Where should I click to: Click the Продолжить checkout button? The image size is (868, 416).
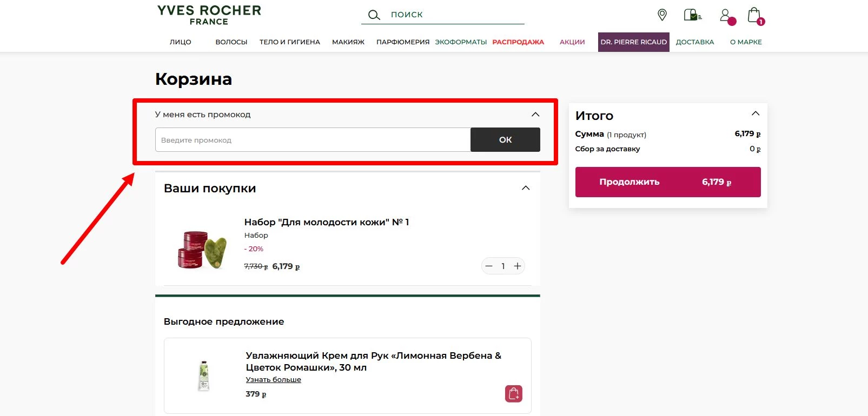667,182
